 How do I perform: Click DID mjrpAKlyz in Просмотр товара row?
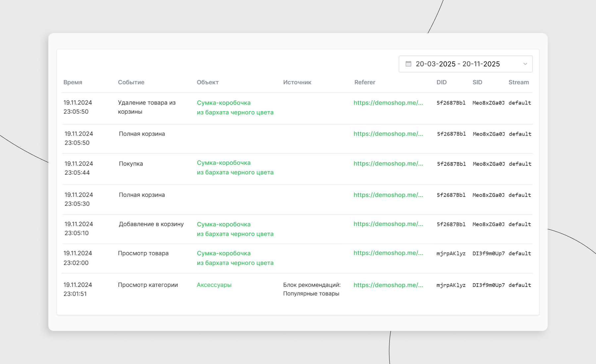click(451, 253)
